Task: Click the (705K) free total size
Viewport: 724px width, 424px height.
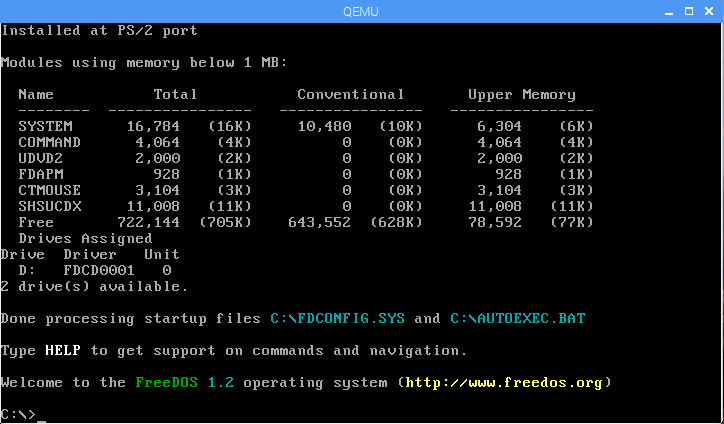Action: (x=225, y=223)
